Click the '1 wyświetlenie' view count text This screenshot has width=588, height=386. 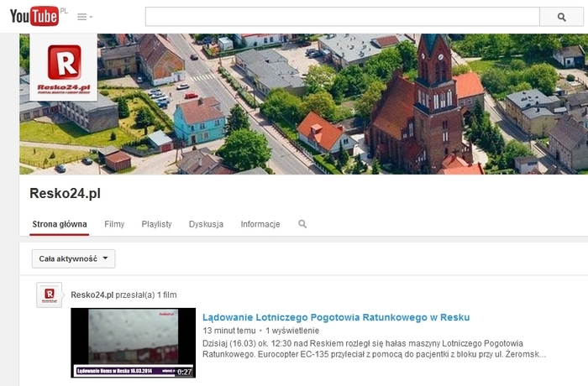coord(292,331)
